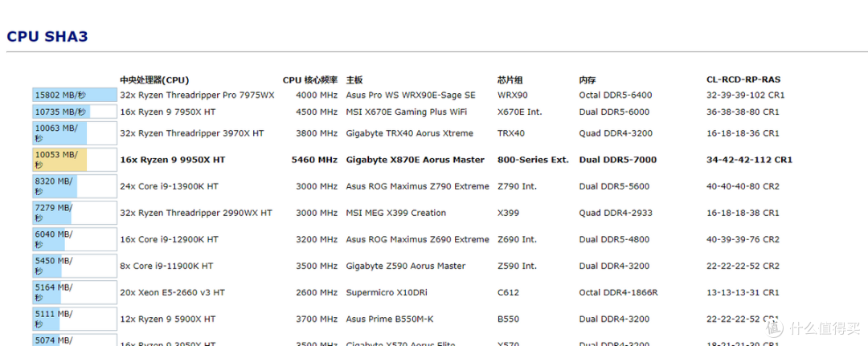Image resolution: width=868 pixels, height=346 pixels.
Task: Click 8x Core i9-11900K HT
Action: 166,266
